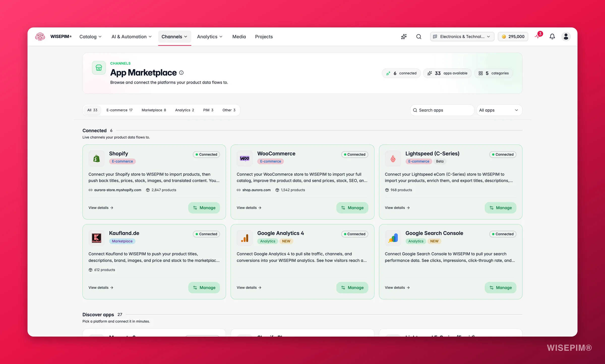Open View details for Kaufland.de
605x364 pixels.
click(x=101, y=288)
